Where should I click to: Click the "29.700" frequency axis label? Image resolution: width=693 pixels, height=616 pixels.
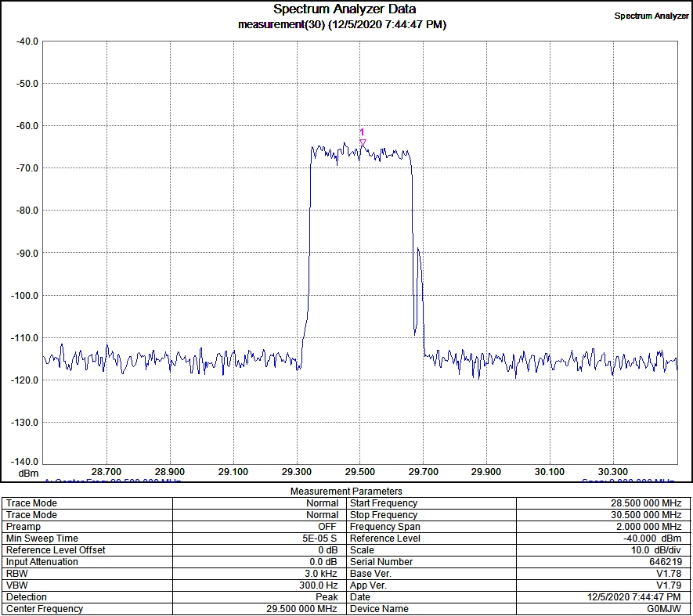423,472
